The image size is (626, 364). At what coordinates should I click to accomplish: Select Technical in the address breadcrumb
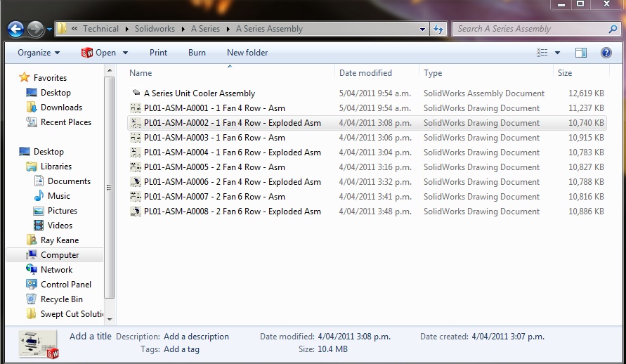tap(100, 29)
